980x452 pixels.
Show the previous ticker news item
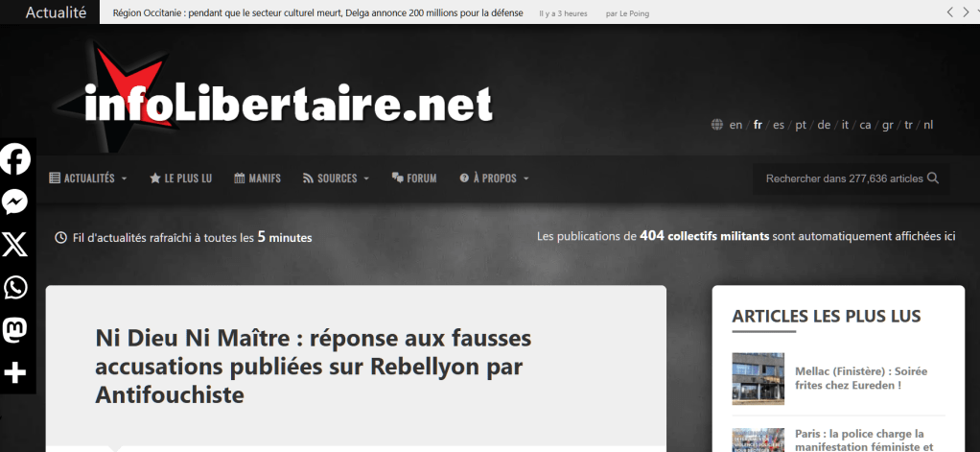[950, 12]
